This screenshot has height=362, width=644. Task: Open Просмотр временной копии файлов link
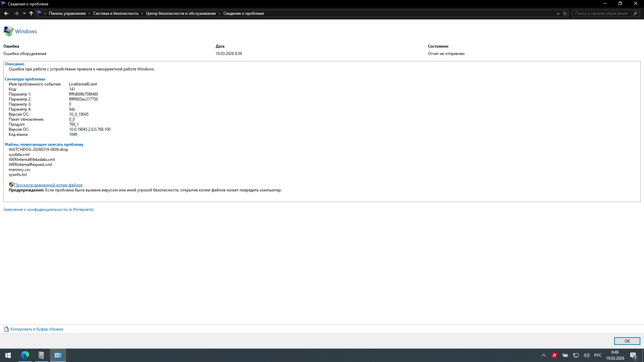click(x=48, y=185)
